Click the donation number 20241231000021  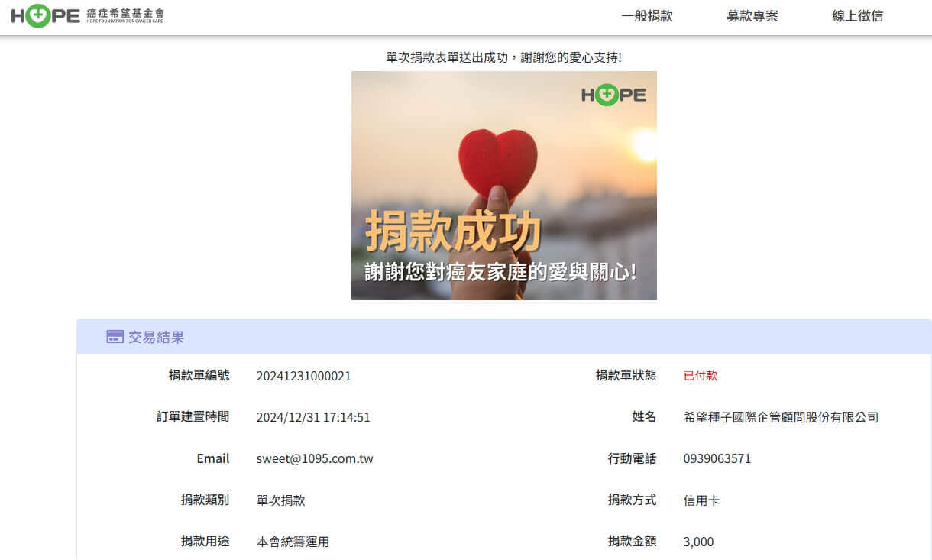tap(303, 376)
